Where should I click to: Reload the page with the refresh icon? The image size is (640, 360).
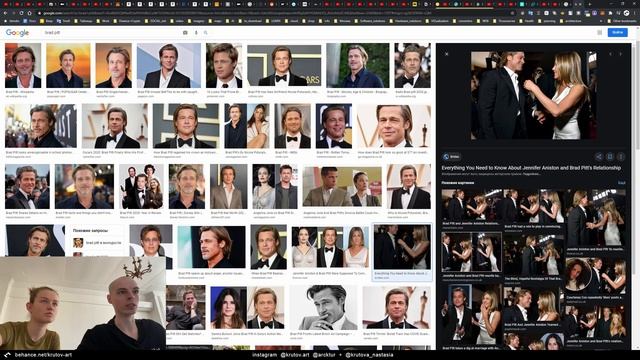tap(21, 13)
